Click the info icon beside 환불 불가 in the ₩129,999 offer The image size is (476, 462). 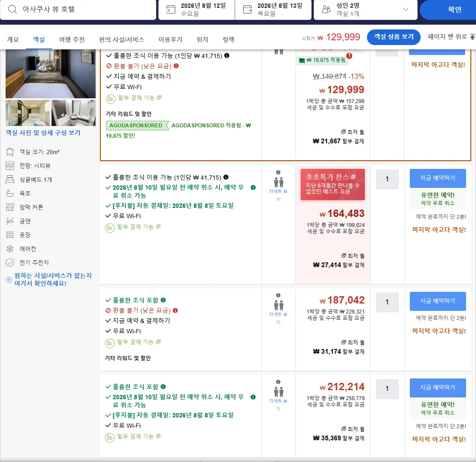176,66
